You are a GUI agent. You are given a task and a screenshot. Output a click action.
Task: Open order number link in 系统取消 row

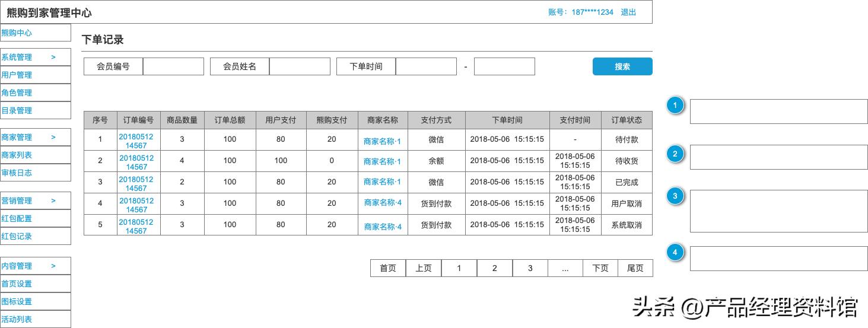tap(136, 226)
